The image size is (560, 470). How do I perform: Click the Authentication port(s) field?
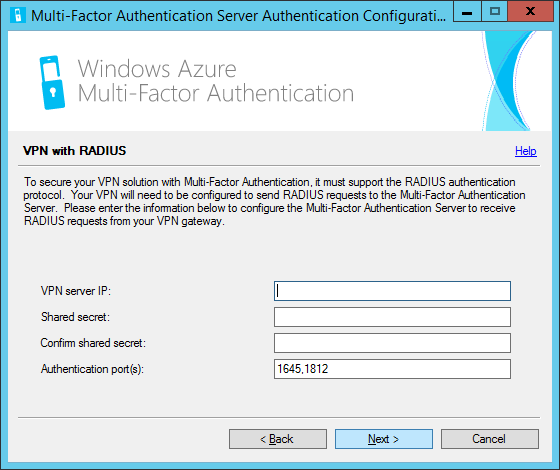(x=392, y=369)
